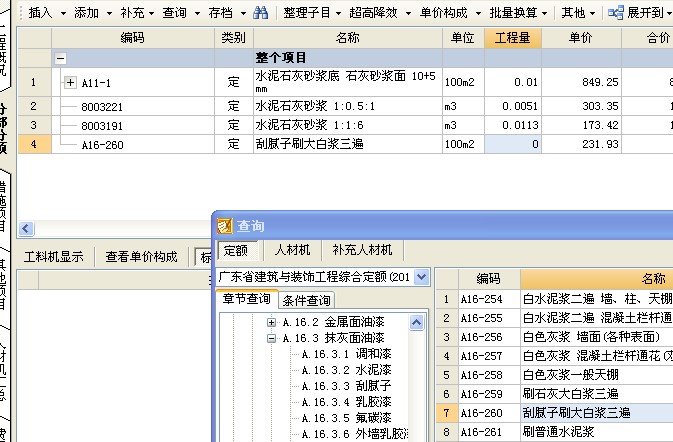This screenshot has width=673, height=442.
Task: Click the binoculars search icon
Action: [x=261, y=13]
